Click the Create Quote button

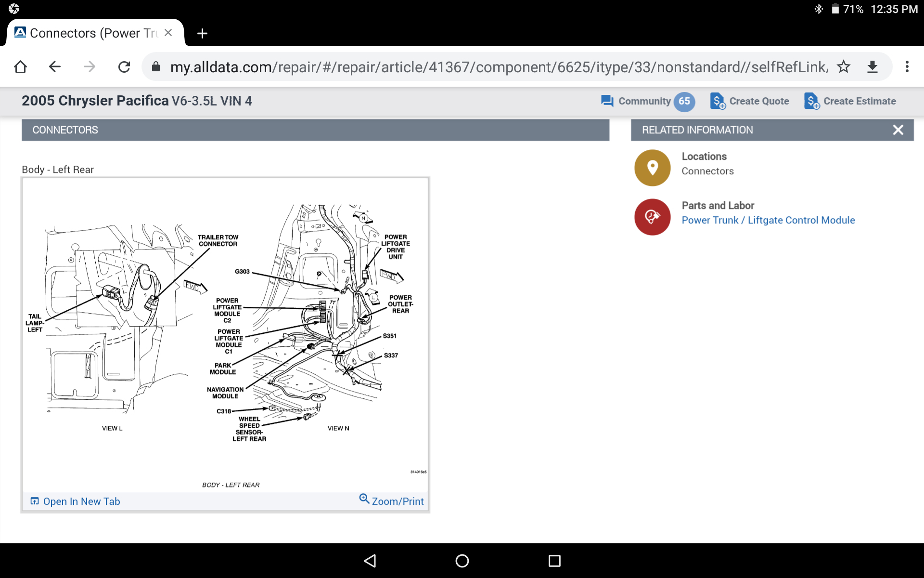pyautogui.click(x=750, y=101)
